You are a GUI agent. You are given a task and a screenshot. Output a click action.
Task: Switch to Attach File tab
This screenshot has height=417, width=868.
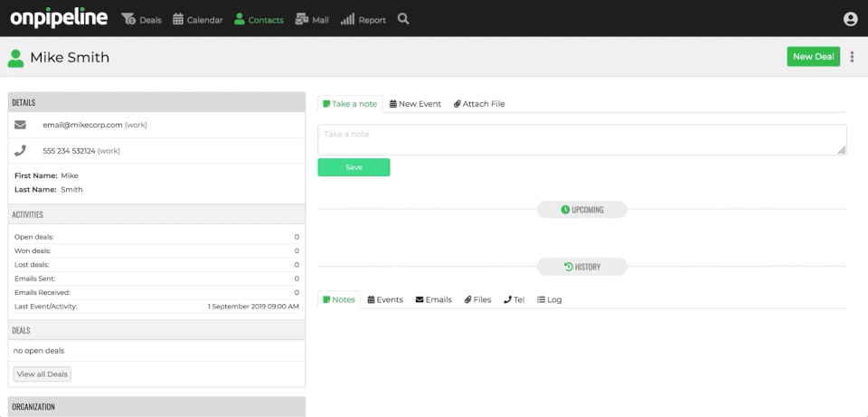[479, 103]
